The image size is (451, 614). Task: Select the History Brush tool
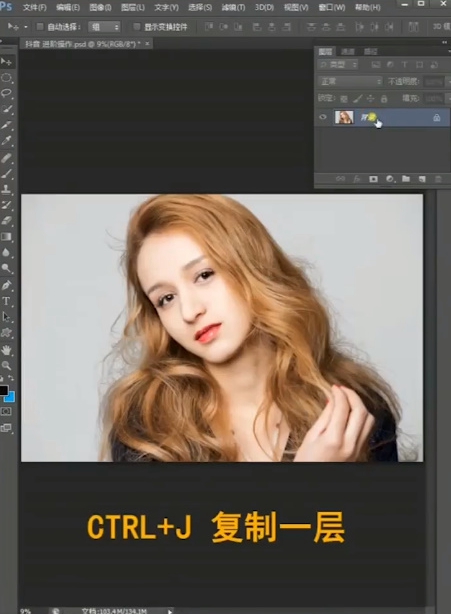[7, 205]
